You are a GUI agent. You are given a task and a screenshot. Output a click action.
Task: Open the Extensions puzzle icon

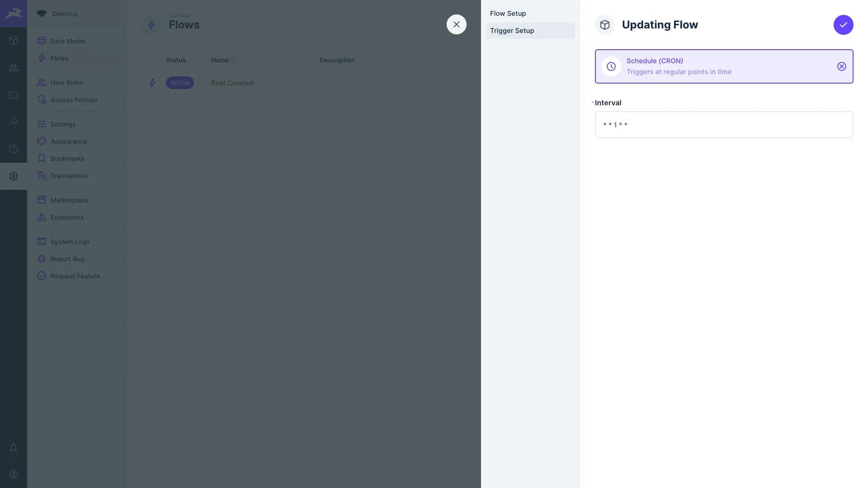pos(41,217)
